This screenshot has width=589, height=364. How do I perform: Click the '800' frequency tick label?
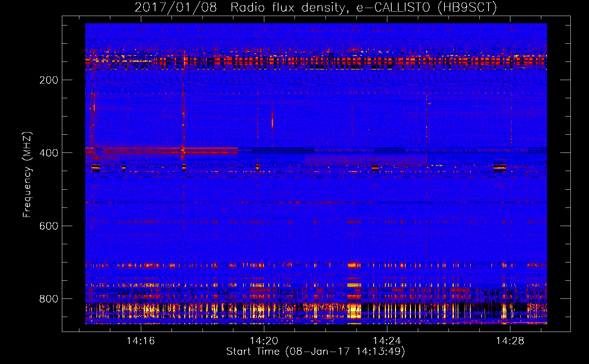49,299
